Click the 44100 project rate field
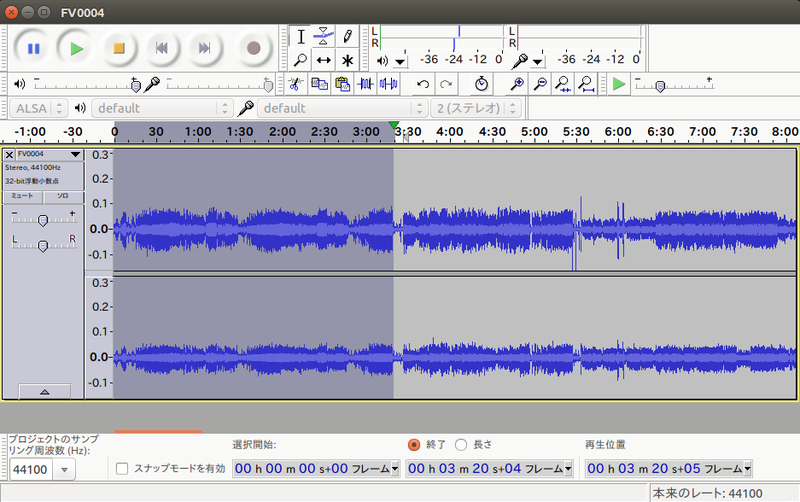800x502 pixels. 31,469
